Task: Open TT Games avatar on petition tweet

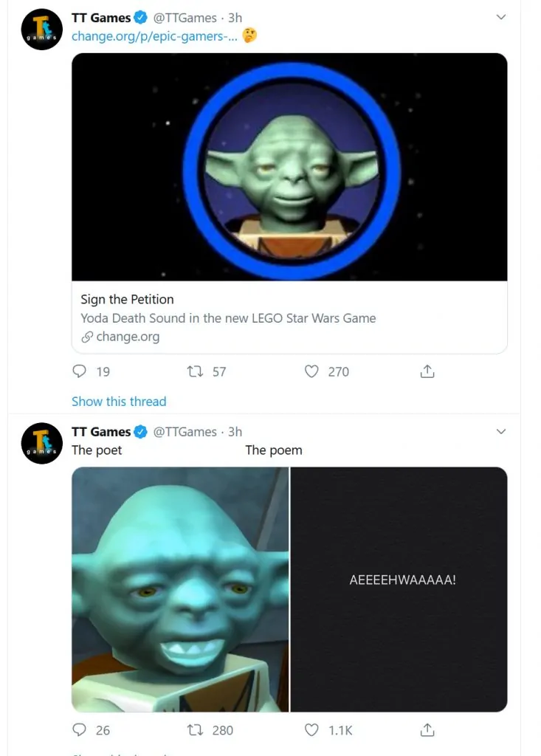Action: tap(42, 30)
